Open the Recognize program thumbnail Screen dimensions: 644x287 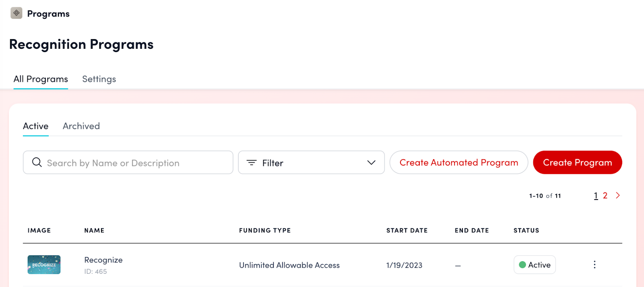[44, 265]
